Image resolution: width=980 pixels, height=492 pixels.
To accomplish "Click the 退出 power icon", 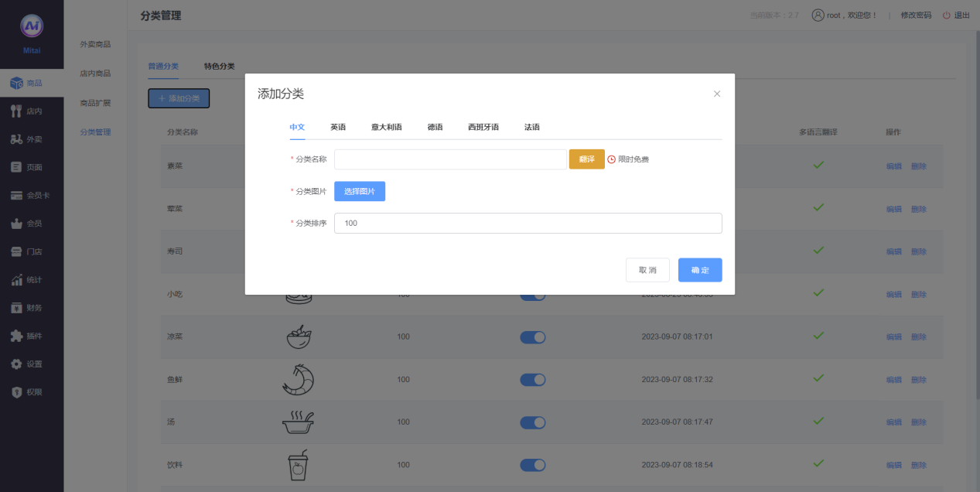I will (947, 15).
